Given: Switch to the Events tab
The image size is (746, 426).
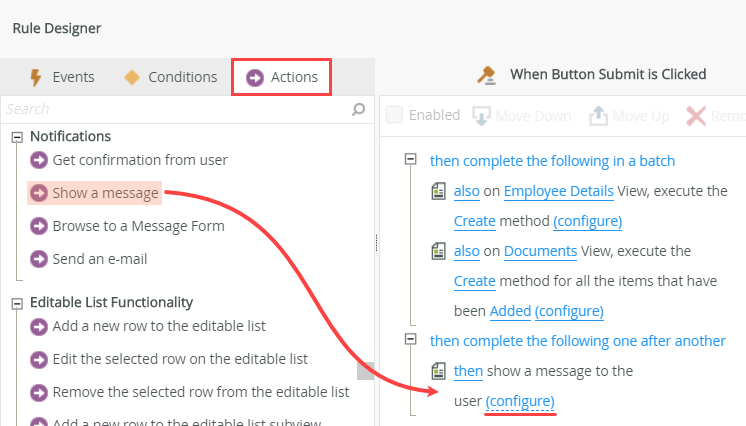Looking at the screenshot, I should click(x=62, y=77).
